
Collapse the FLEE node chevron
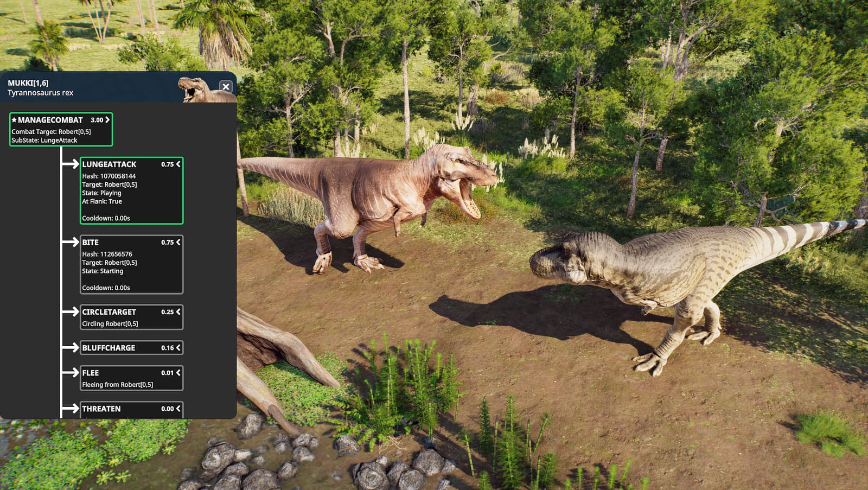(x=178, y=373)
